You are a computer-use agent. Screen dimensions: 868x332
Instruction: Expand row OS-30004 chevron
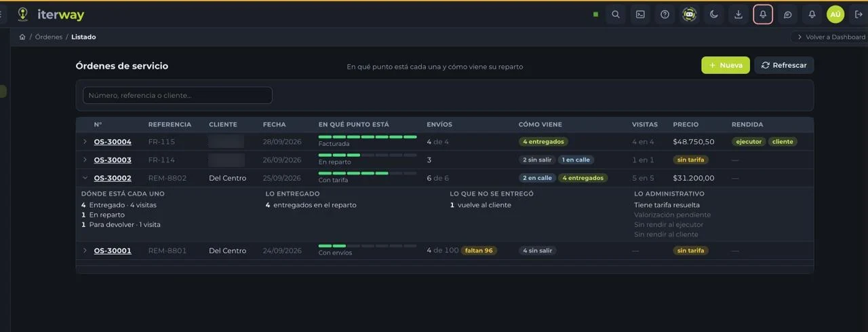[x=85, y=142]
